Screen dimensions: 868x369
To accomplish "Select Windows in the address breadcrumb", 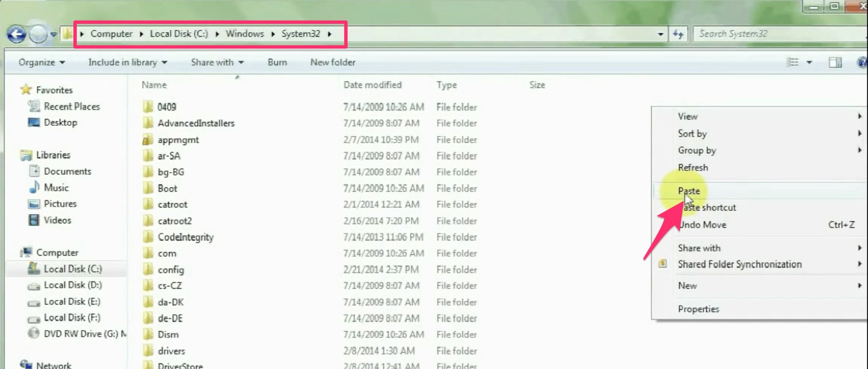I will coord(245,34).
